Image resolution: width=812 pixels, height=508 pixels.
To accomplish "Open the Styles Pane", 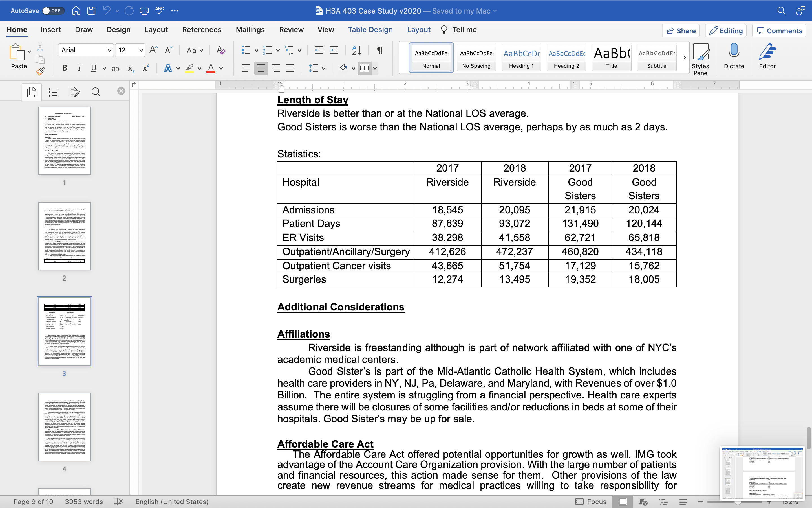I will [700, 59].
